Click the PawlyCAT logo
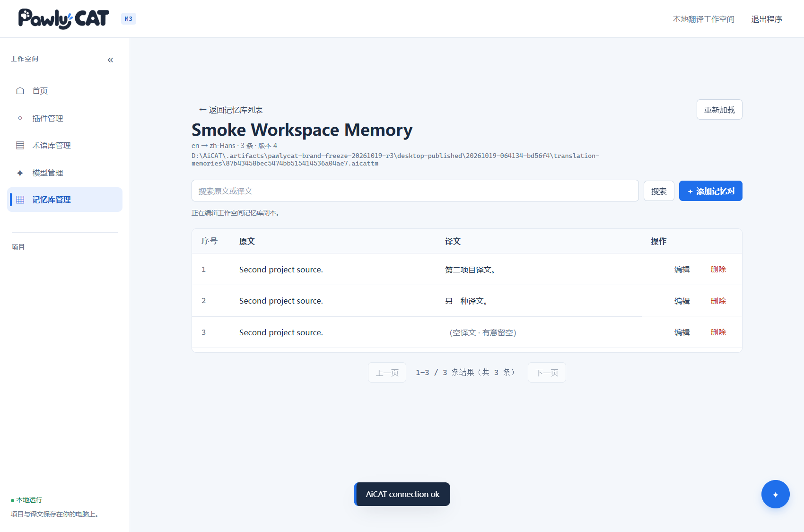The height and width of the screenshot is (532, 804). click(64, 18)
